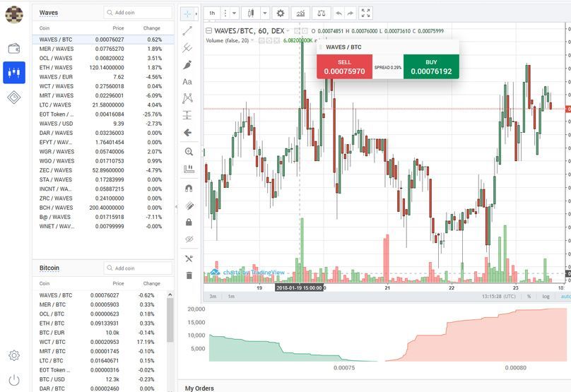Click the trash remove drawings icon
This screenshot has height=392, width=571.
coord(189,275)
